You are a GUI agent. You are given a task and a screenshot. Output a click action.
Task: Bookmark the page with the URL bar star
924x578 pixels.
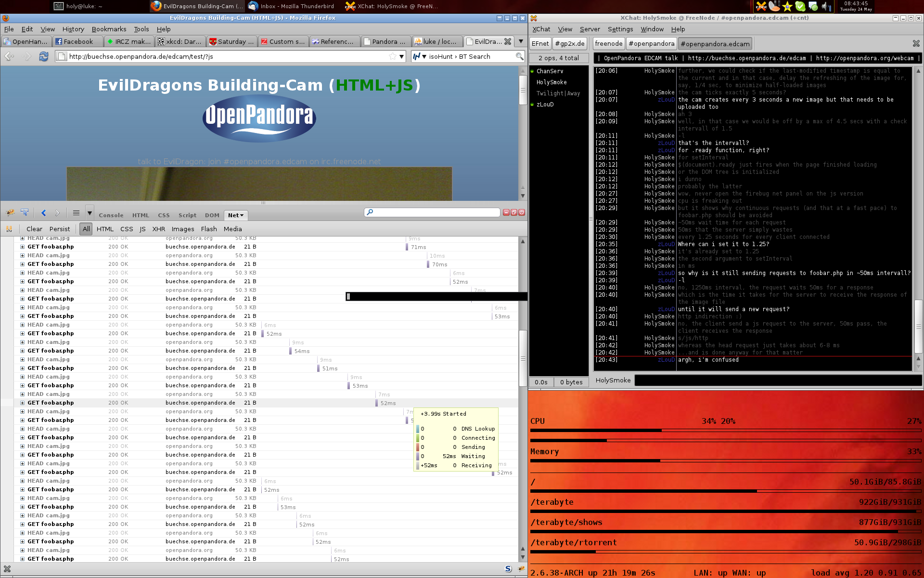click(393, 56)
